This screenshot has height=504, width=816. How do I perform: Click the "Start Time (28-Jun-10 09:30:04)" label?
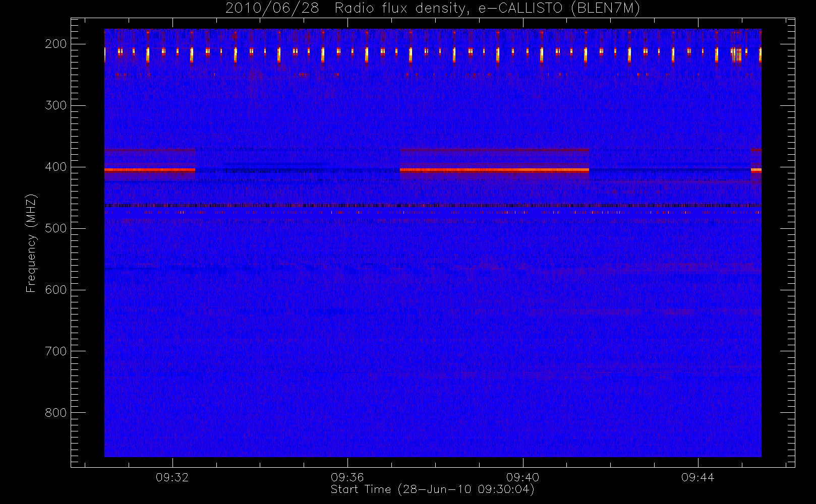point(432,489)
